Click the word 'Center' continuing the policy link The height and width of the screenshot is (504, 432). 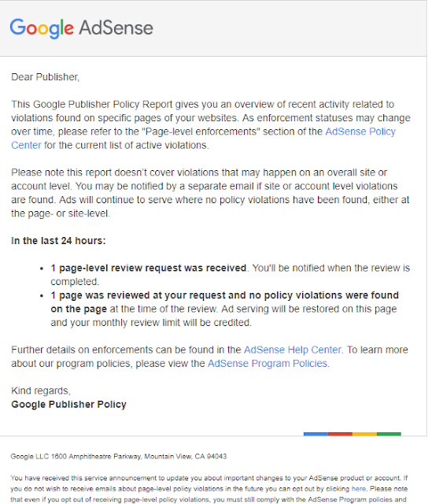point(26,145)
